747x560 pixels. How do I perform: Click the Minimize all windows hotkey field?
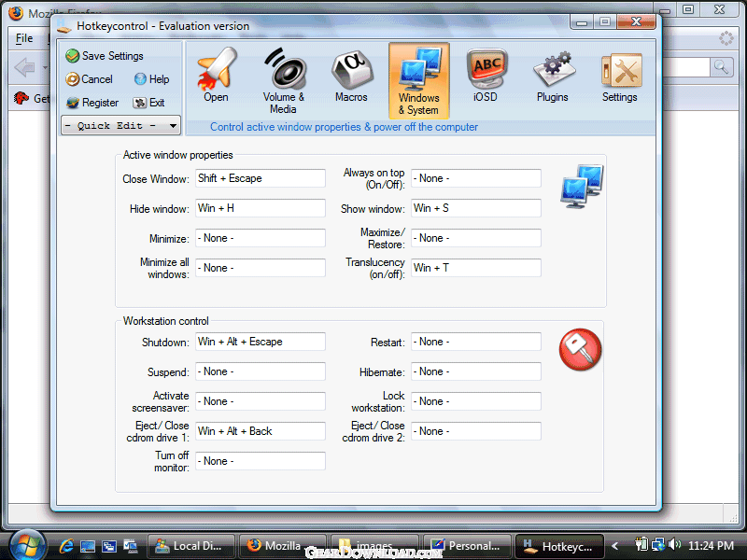pyautogui.click(x=261, y=268)
